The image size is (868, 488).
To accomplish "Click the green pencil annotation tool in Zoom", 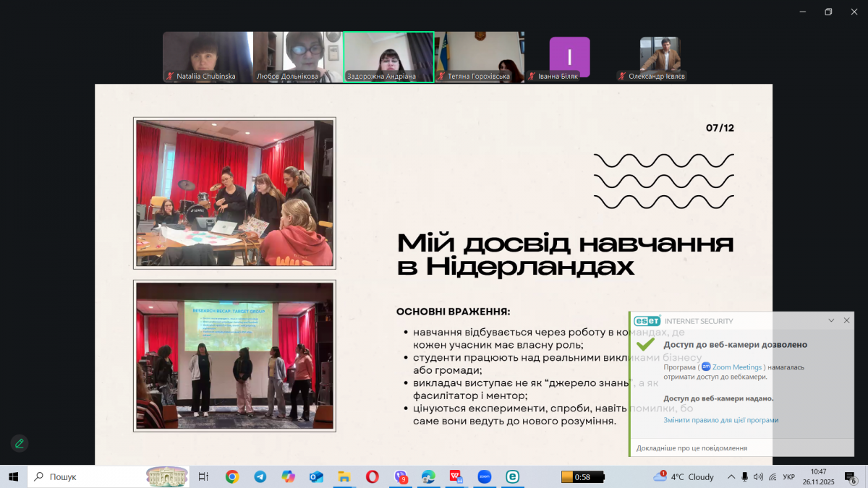I will (19, 443).
